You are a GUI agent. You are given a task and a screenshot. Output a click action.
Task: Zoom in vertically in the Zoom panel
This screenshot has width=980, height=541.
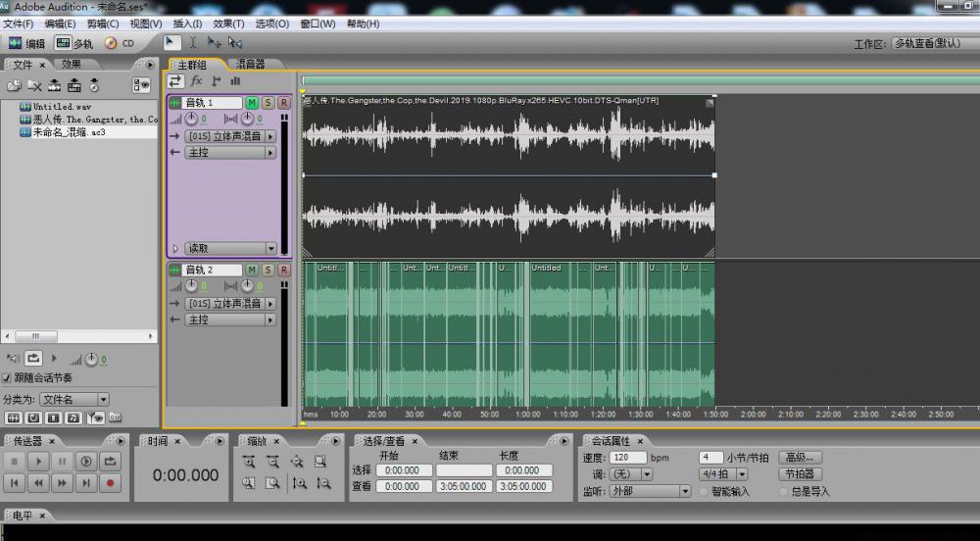(x=299, y=483)
